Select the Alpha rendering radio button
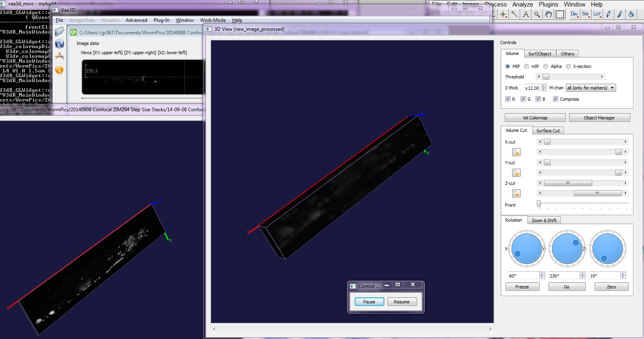The height and width of the screenshot is (339, 644). tap(546, 66)
